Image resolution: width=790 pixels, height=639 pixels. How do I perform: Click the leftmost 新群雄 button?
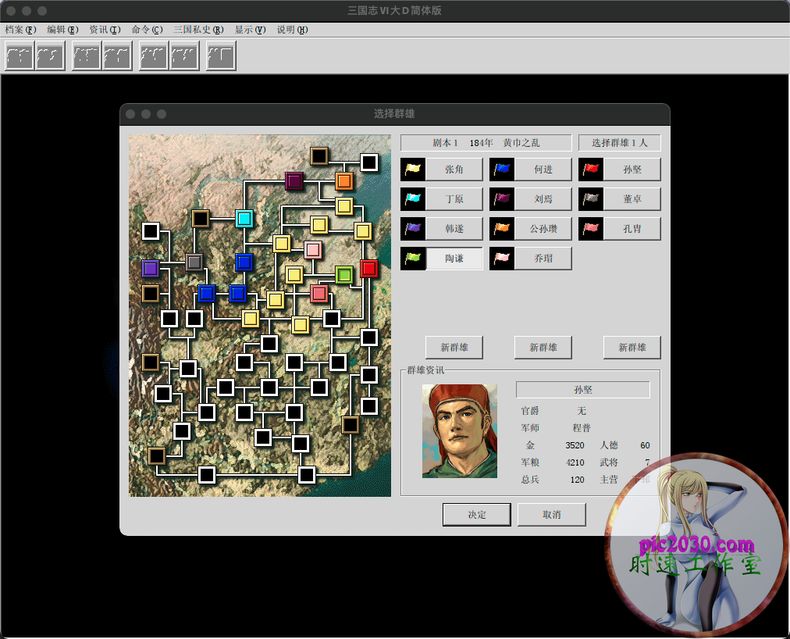coord(454,347)
